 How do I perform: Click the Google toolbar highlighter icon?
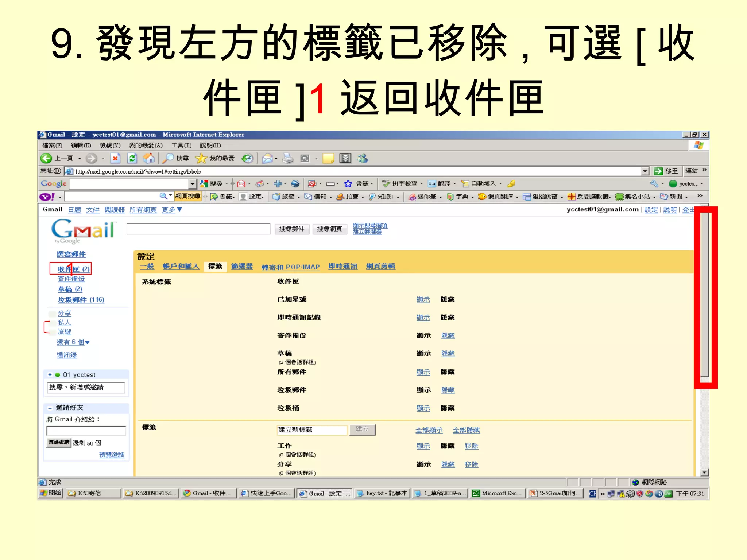(x=511, y=184)
